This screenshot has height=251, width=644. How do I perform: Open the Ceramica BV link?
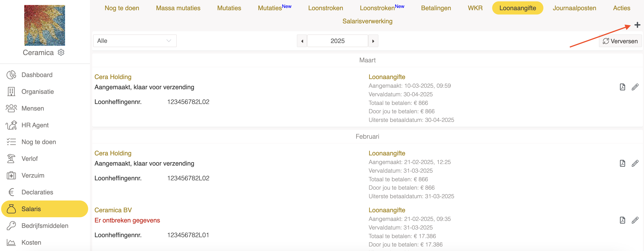click(113, 210)
